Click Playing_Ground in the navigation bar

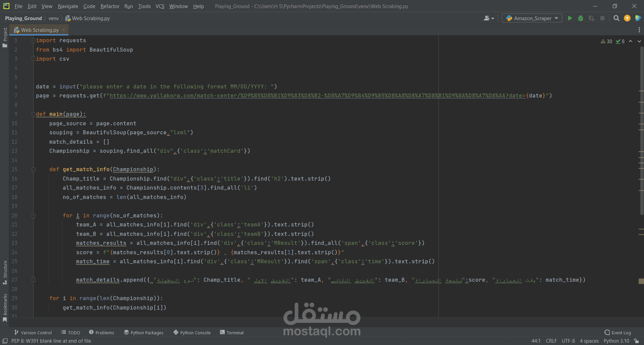click(23, 18)
